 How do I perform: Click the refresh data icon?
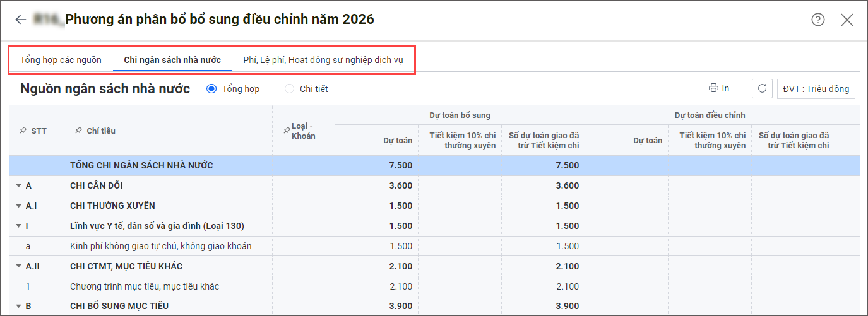click(762, 89)
